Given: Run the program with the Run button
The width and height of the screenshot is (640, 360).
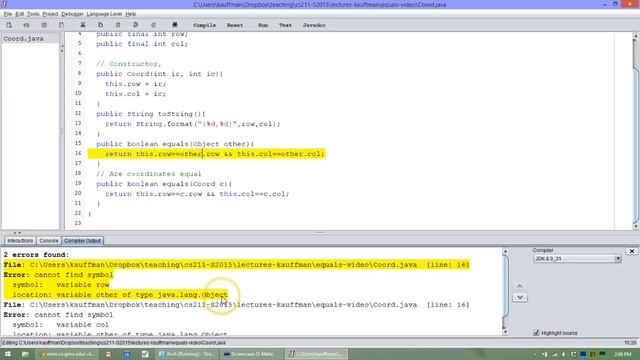Looking at the screenshot, I should click(263, 25).
